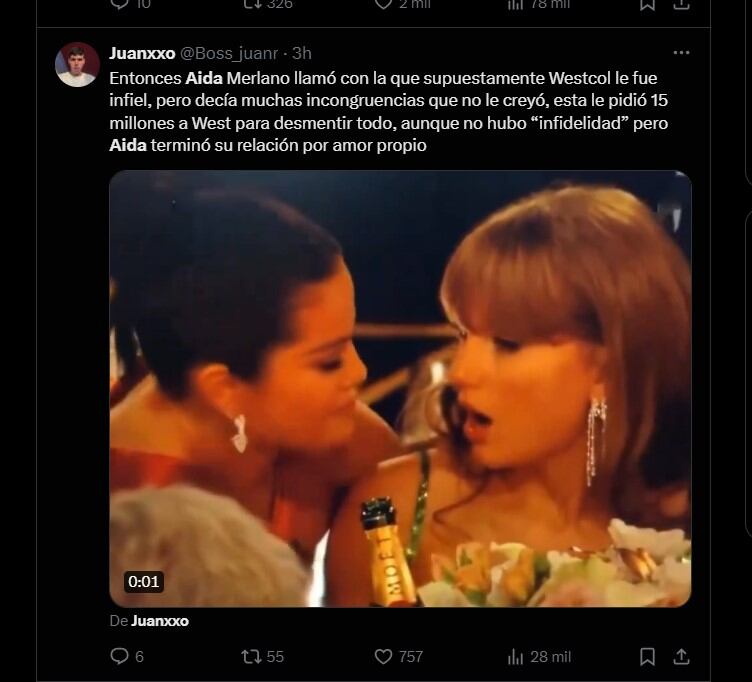
Task: Bookmark the upper tweet at top
Action: [647, 4]
